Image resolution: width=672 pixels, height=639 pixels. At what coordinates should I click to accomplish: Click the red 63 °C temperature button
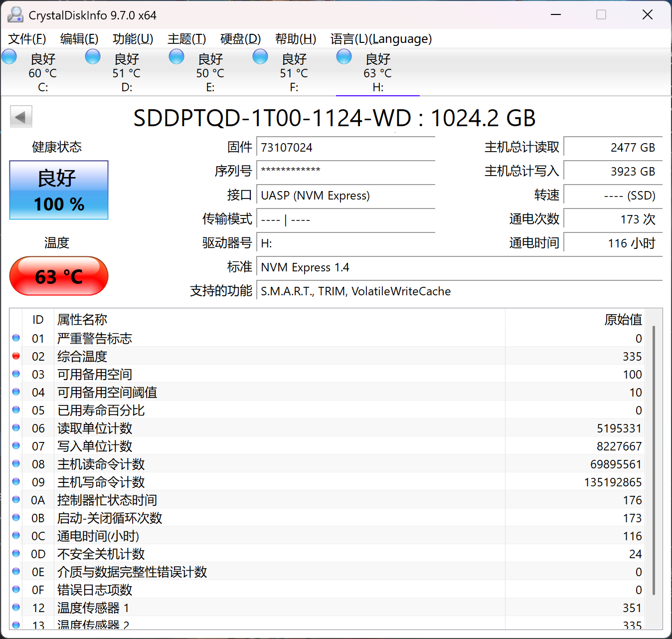(59, 276)
